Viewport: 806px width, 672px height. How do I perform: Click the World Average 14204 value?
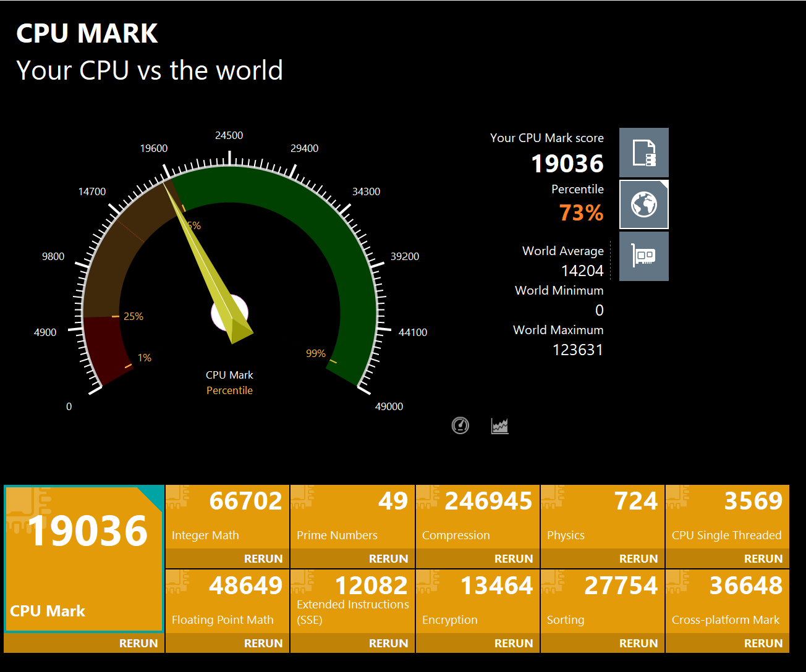click(x=582, y=271)
